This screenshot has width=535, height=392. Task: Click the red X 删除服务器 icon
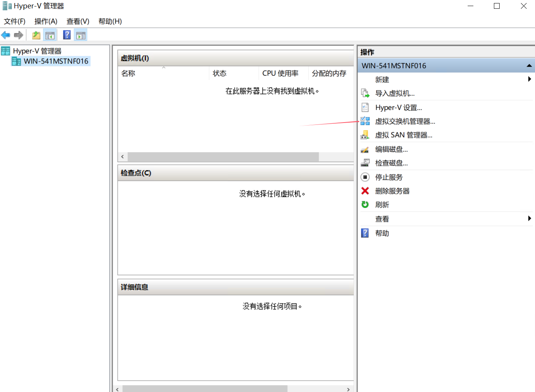(365, 191)
